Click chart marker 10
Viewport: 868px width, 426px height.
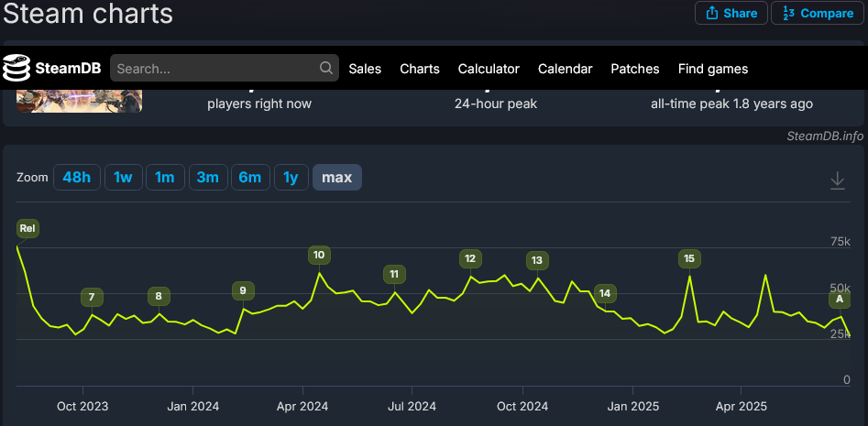click(x=319, y=255)
